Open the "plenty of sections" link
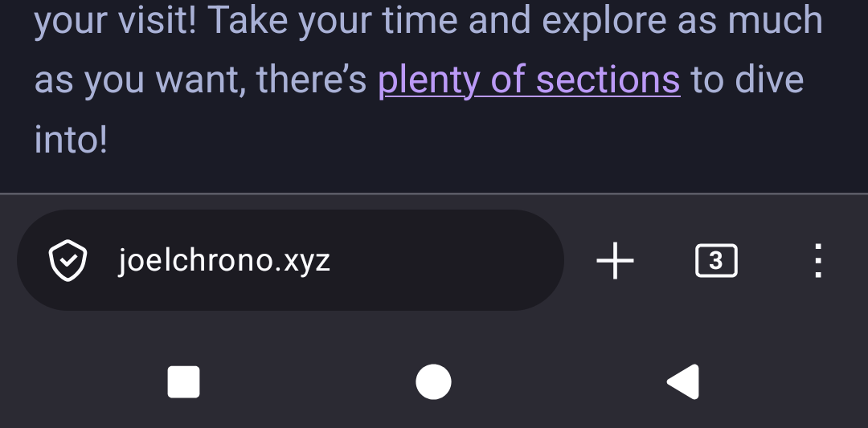868x428 pixels. click(x=529, y=80)
